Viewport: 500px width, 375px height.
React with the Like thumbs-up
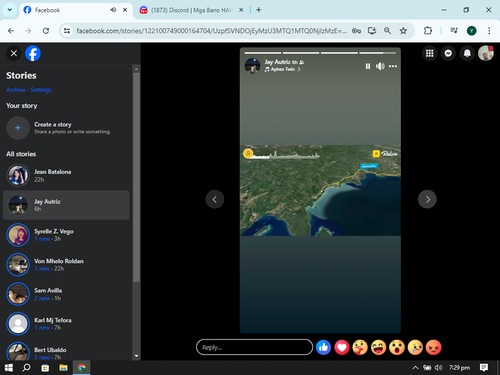[323, 348]
